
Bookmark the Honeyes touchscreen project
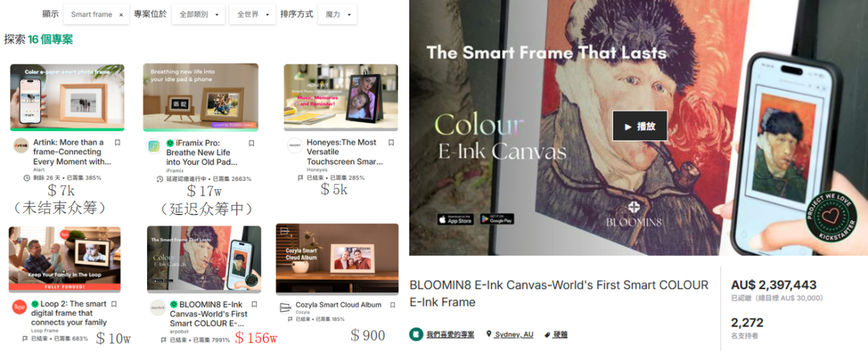(391, 143)
